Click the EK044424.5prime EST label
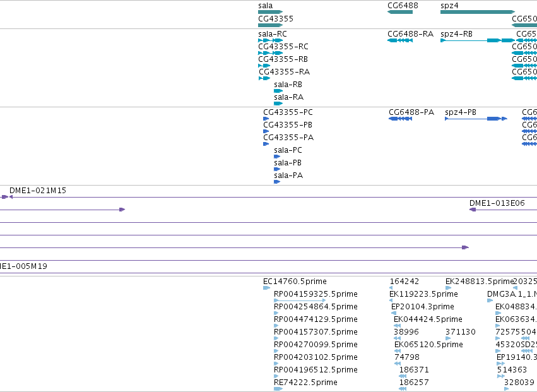The width and height of the screenshot is (537, 392). [428, 319]
